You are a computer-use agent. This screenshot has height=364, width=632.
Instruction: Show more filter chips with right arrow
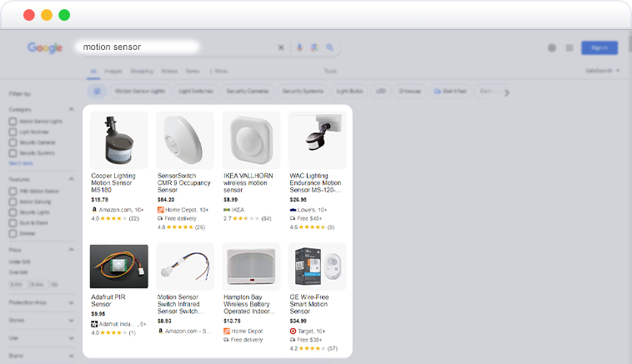pos(507,92)
